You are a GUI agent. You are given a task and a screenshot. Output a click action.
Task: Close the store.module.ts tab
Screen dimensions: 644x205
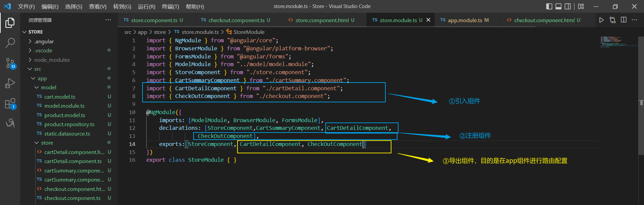point(428,20)
